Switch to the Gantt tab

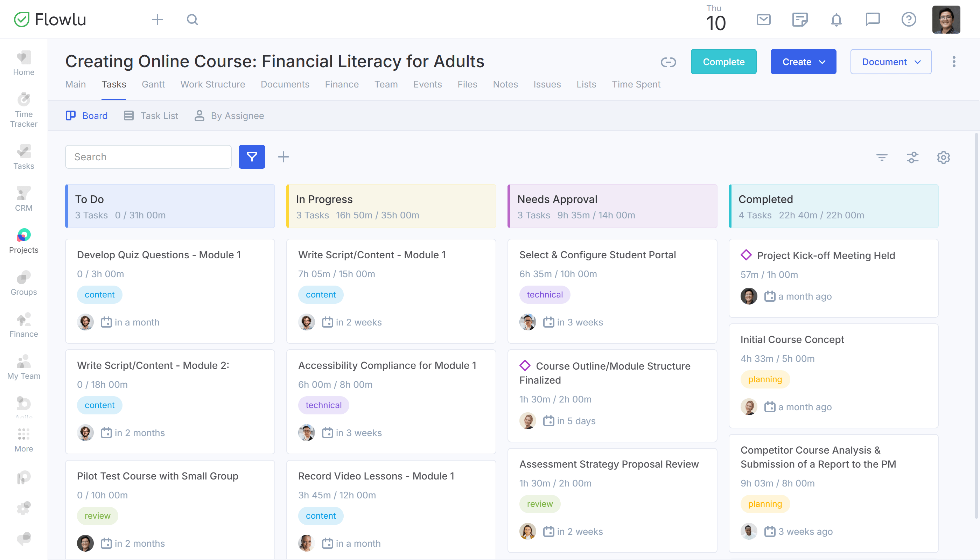click(x=153, y=84)
